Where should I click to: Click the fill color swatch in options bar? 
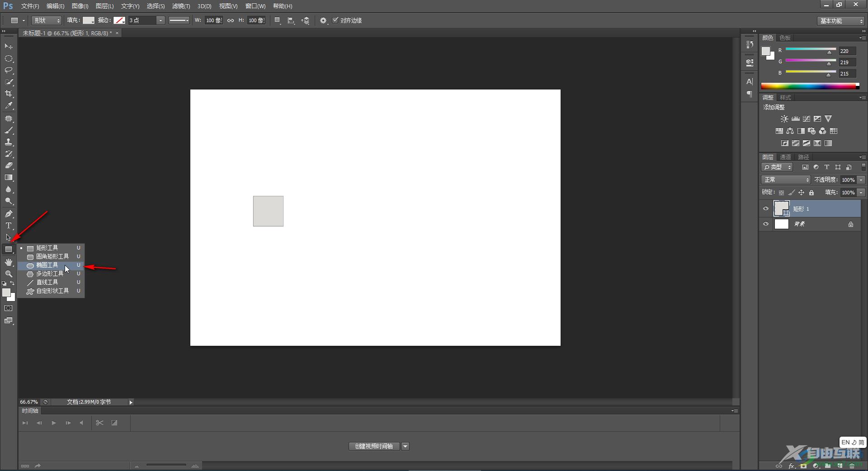[89, 20]
